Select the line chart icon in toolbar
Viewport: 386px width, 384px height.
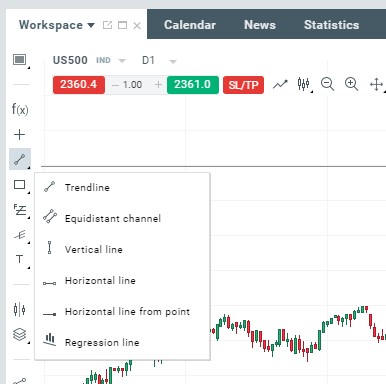pyautogui.click(x=280, y=84)
